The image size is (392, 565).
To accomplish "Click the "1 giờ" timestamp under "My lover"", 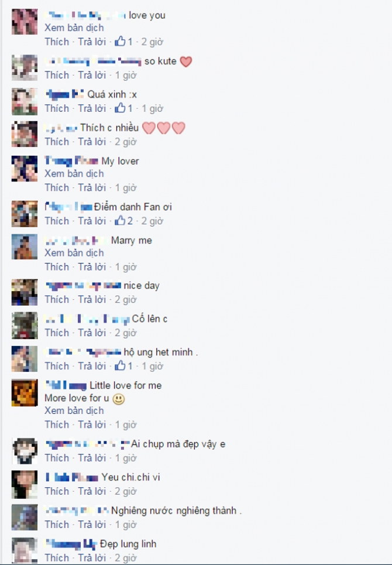I will (126, 188).
